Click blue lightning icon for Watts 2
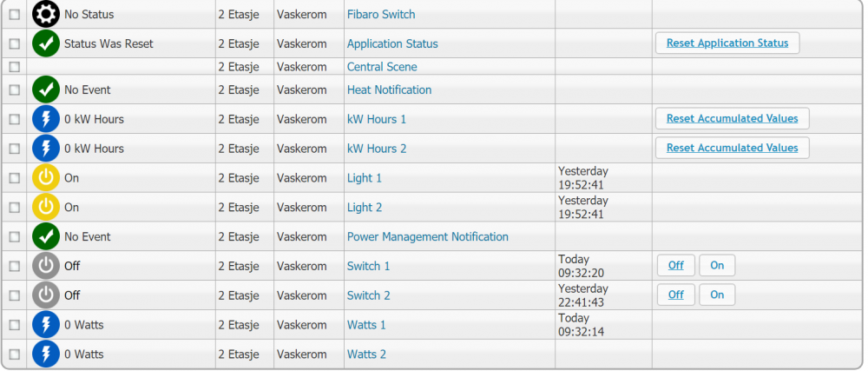Image resolution: width=868 pixels, height=371 pixels. click(x=45, y=354)
